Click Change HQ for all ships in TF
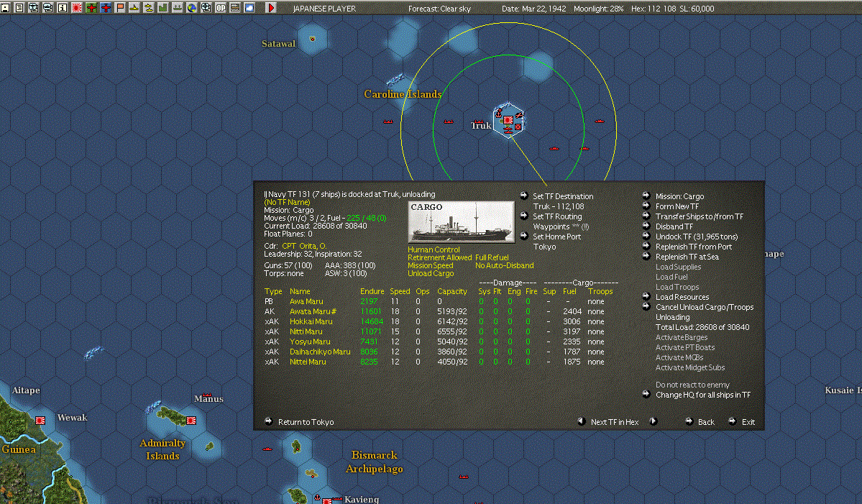Screen dimensions: 862x504 [702, 395]
